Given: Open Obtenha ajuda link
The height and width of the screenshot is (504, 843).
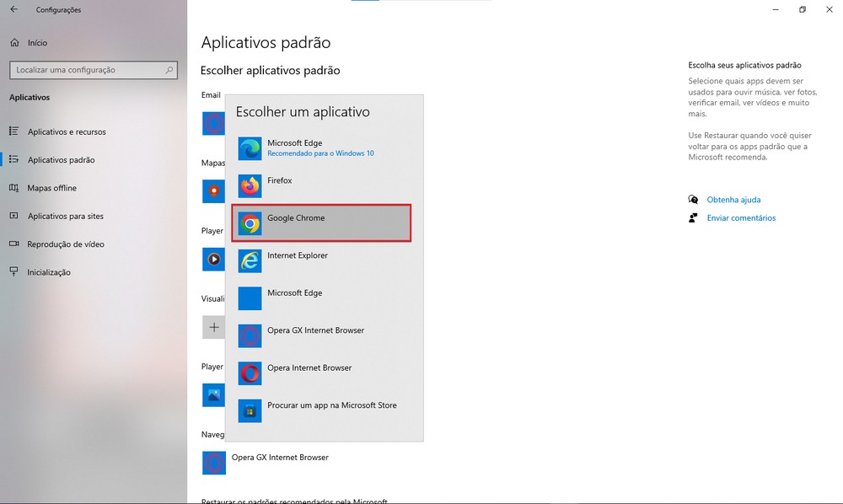Looking at the screenshot, I should coord(733,200).
